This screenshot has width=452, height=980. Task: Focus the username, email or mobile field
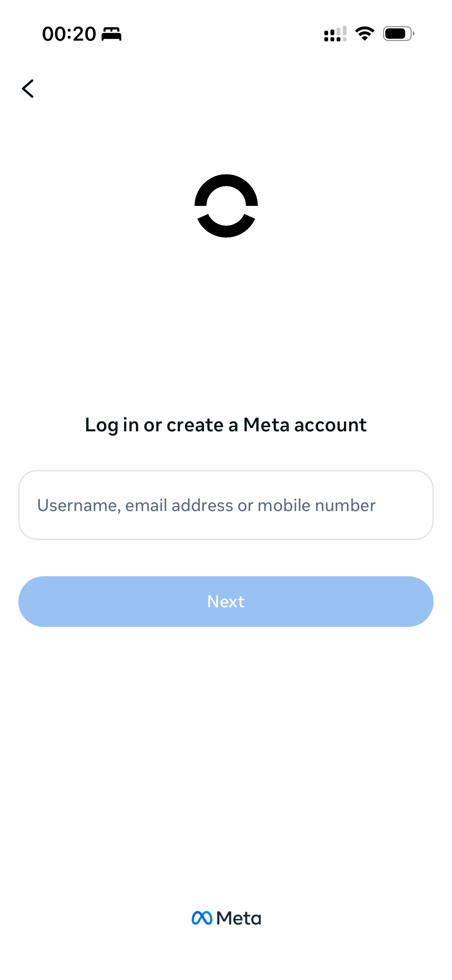[226, 505]
